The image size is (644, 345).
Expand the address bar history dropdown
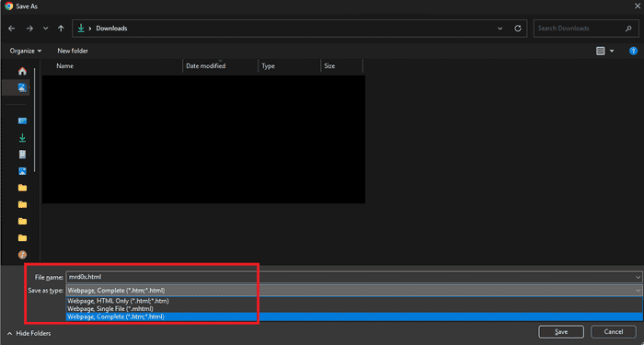coord(500,29)
